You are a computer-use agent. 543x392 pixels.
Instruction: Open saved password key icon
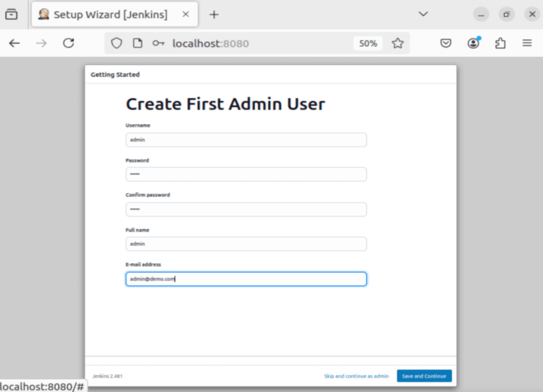pyautogui.click(x=158, y=43)
